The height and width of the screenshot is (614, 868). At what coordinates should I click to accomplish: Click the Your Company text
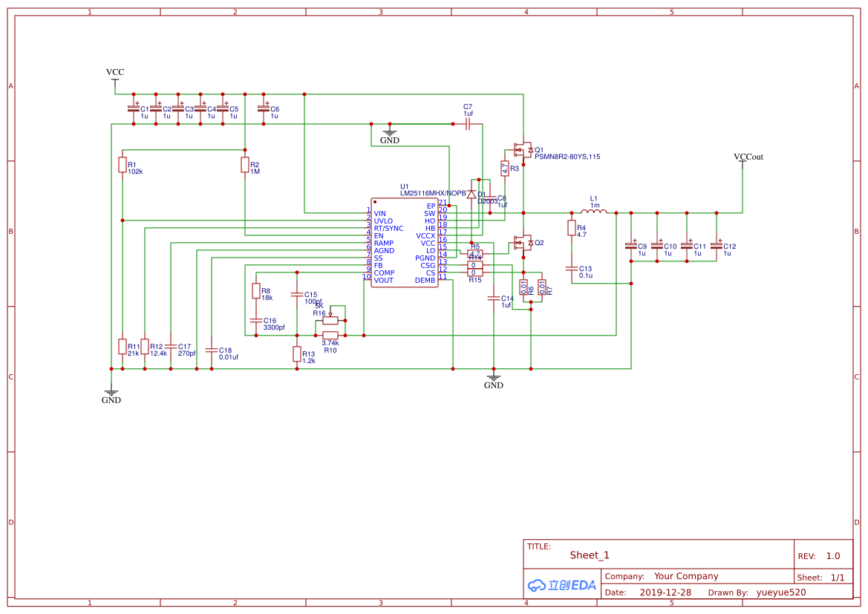pyautogui.click(x=686, y=576)
